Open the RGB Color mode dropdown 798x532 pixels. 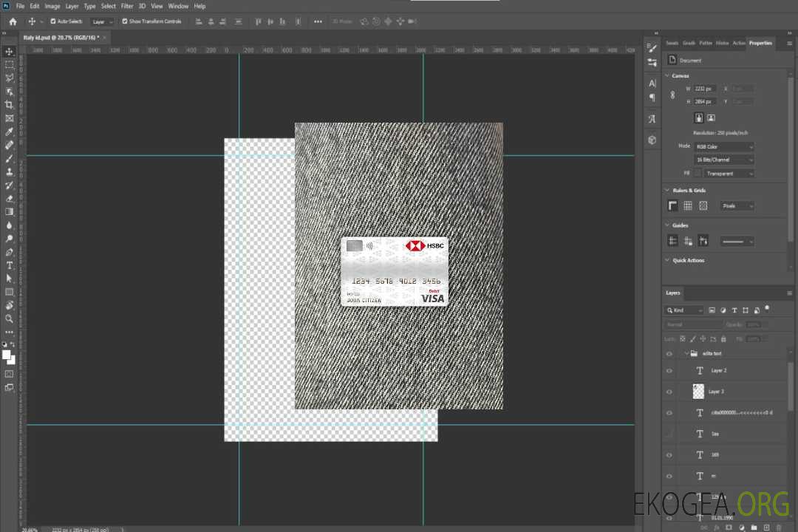pos(724,147)
